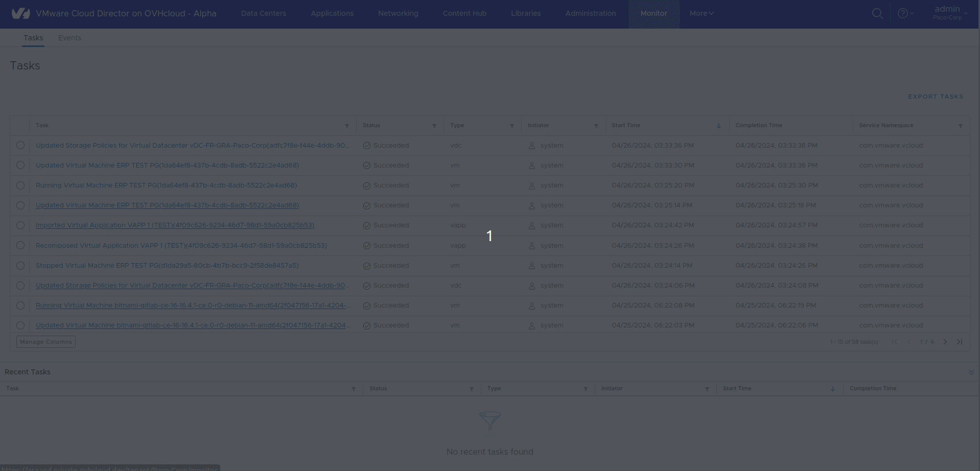Select the Updated Storage Policies task row
Screen dimensions: 980x471
point(20,145)
